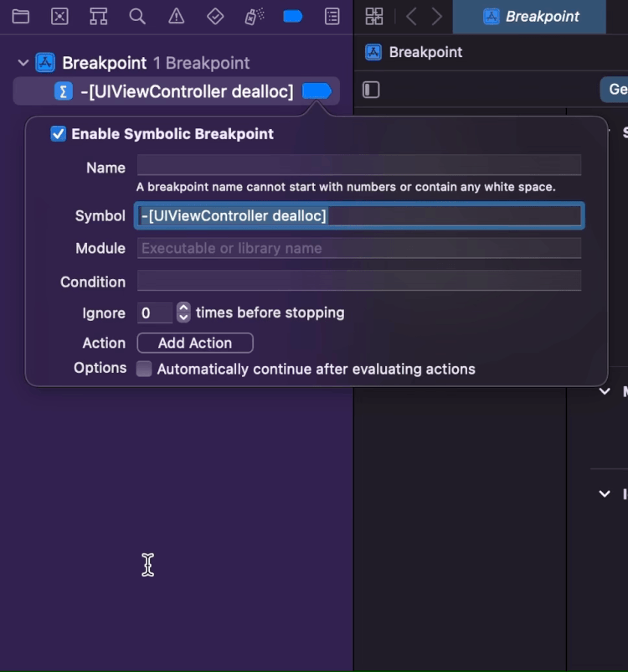Go back with the left chevron

point(411,17)
